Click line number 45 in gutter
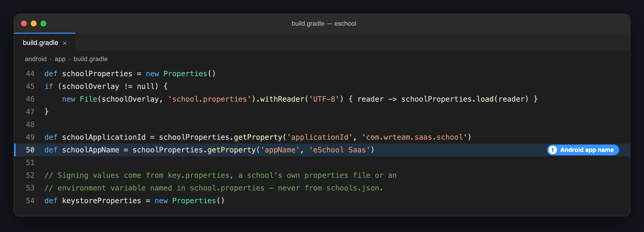644x232 pixels. (x=30, y=86)
